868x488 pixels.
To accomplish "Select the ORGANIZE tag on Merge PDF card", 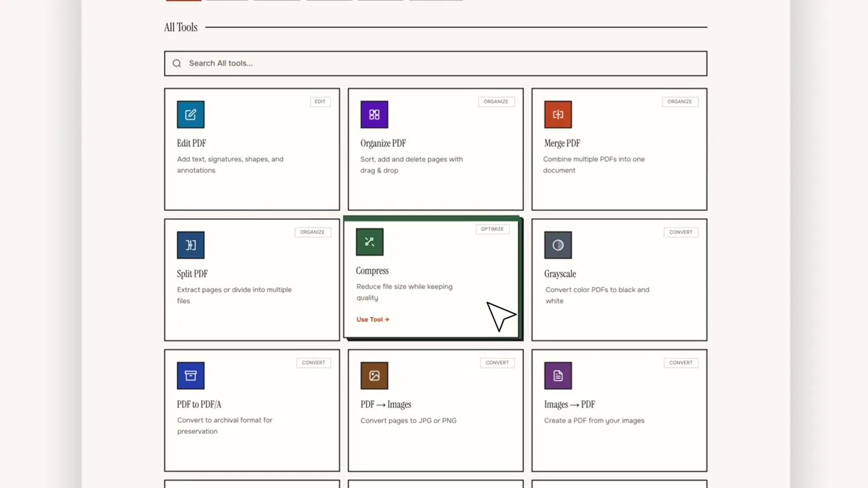I will pyautogui.click(x=680, y=102).
